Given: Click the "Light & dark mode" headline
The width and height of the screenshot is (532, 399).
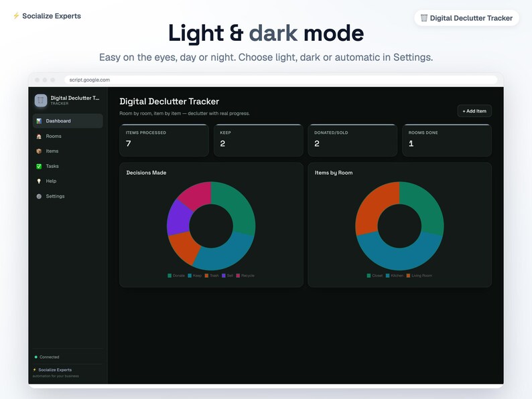Looking at the screenshot, I should click(266, 33).
